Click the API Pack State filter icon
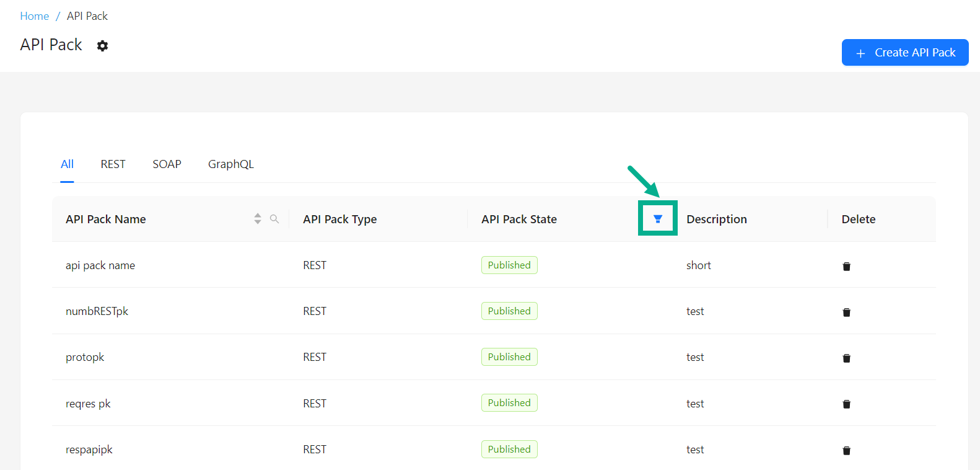The image size is (980, 470). (658, 219)
